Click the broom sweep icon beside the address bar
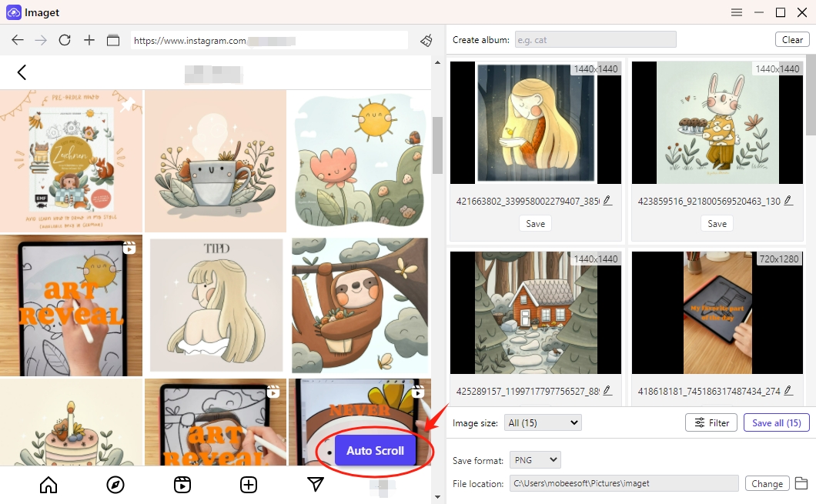This screenshot has height=504, width=816. (426, 40)
